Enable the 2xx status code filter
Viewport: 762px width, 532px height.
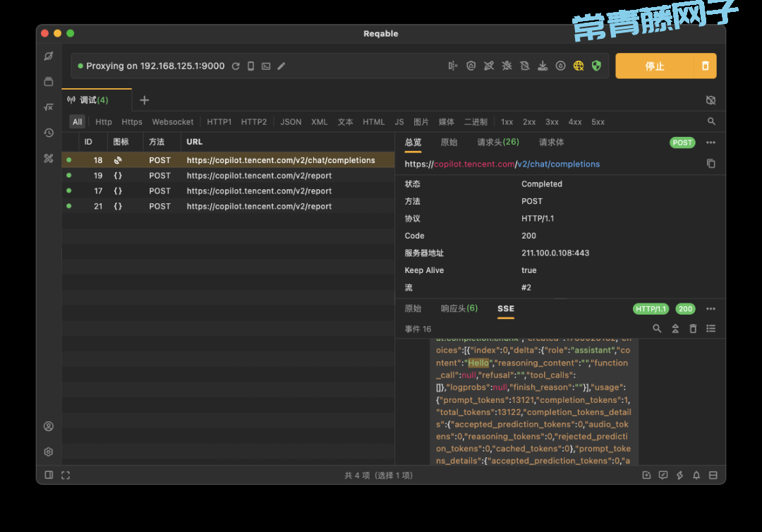point(529,122)
